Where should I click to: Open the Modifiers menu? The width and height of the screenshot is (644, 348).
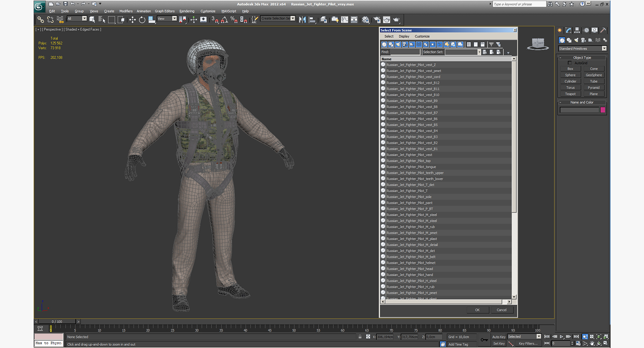tap(126, 11)
